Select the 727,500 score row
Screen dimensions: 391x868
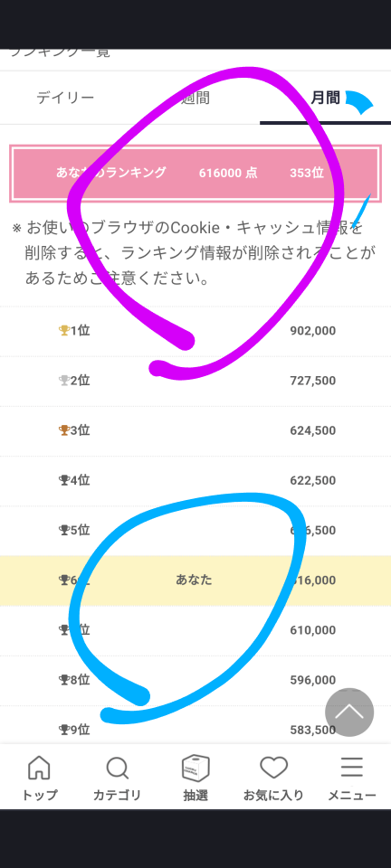pos(195,381)
